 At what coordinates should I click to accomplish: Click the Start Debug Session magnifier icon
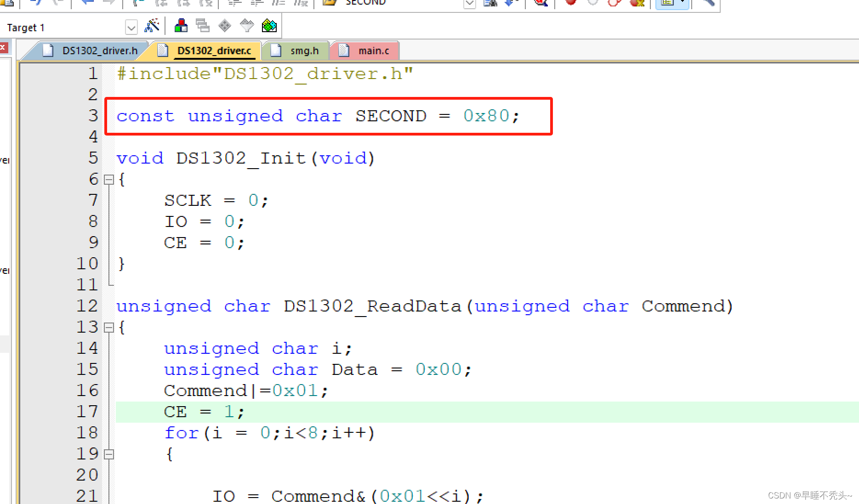pyautogui.click(x=541, y=2)
